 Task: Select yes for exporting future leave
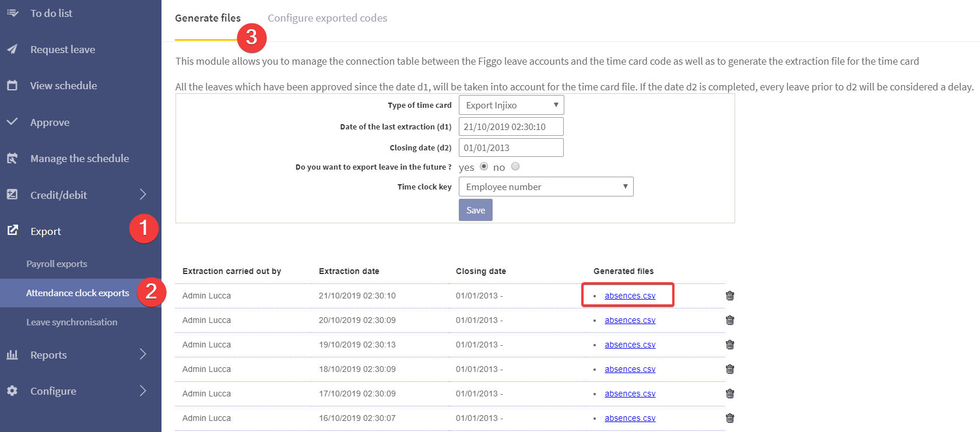tap(484, 167)
